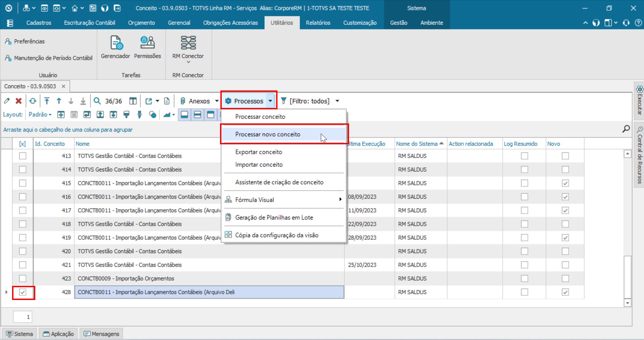Toggle Novo checkbox for concept 419
The width and height of the screenshot is (644, 340).
565,238
